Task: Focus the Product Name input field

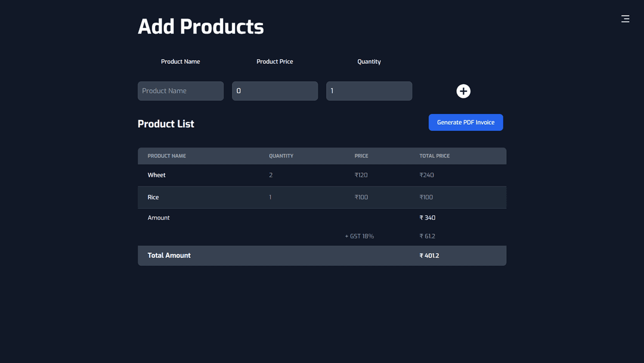Action: pyautogui.click(x=181, y=91)
